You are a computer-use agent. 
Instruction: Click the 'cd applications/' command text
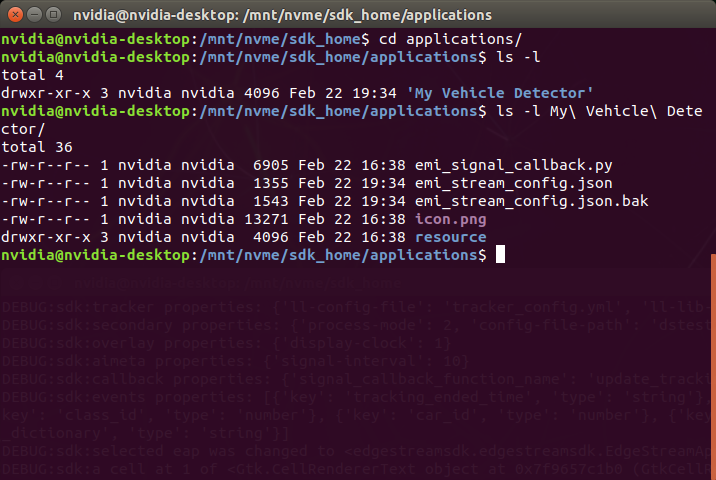coord(450,39)
